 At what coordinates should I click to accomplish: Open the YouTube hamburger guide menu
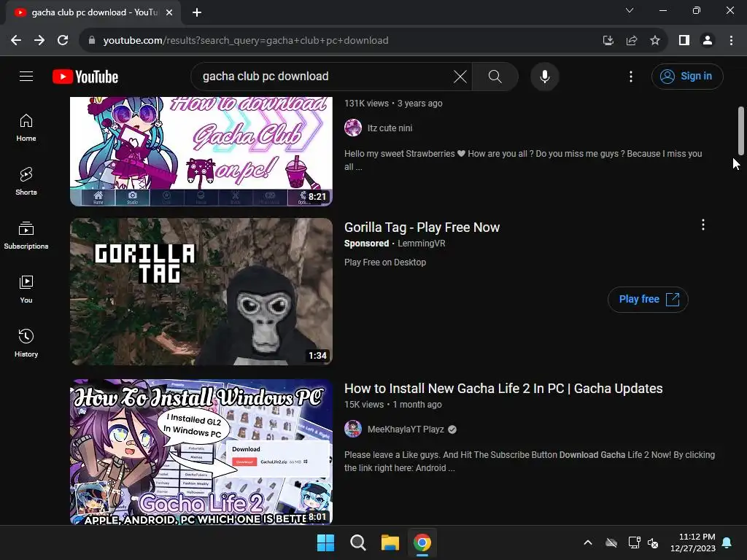click(26, 76)
